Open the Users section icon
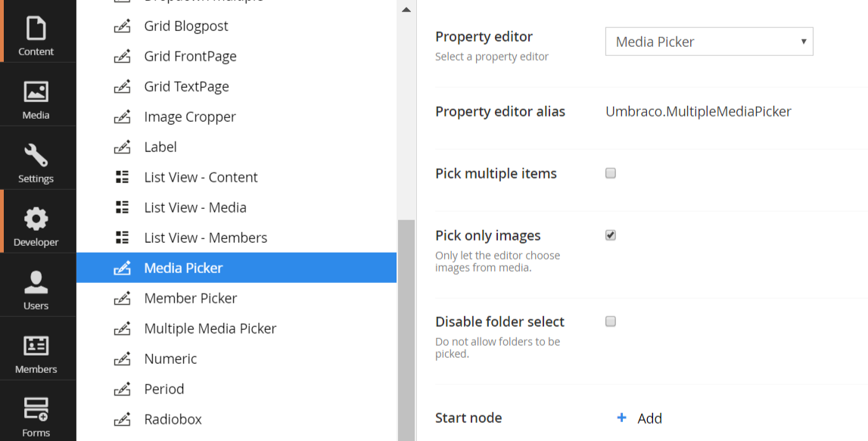The image size is (868, 441). pos(36,283)
